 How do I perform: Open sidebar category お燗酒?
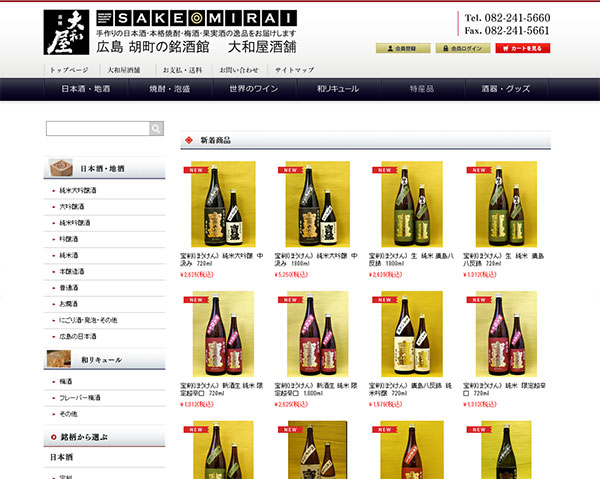68,304
